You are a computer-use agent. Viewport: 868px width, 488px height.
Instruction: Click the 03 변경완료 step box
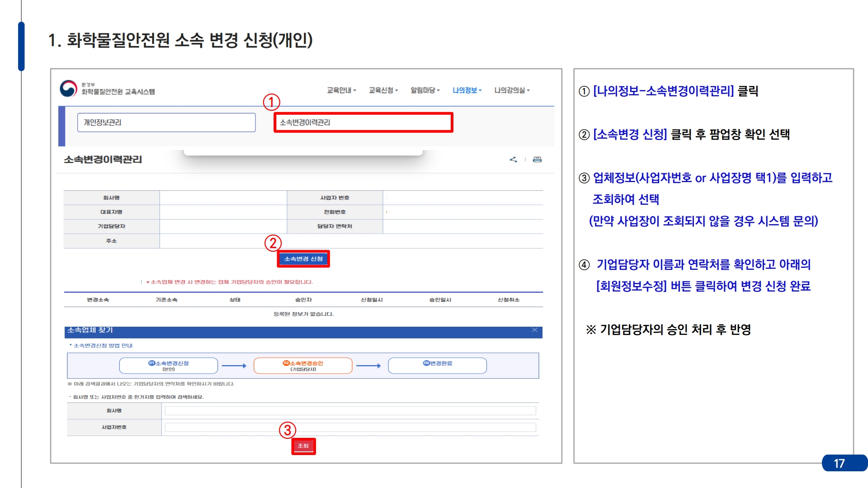point(437,366)
